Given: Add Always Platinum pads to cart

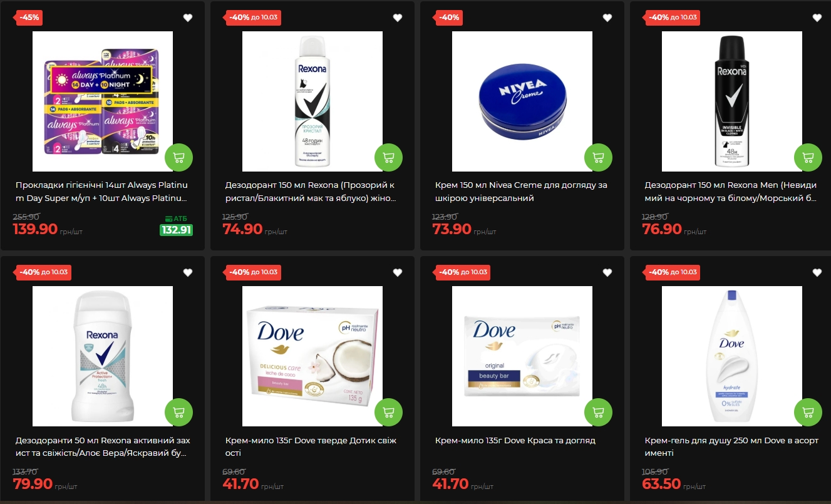Looking at the screenshot, I should pos(178,158).
